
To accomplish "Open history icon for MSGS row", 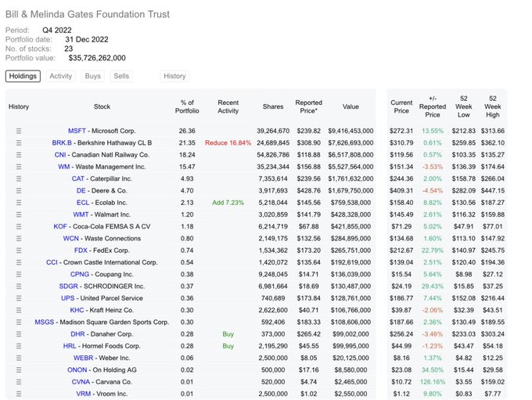I will [x=19, y=322].
